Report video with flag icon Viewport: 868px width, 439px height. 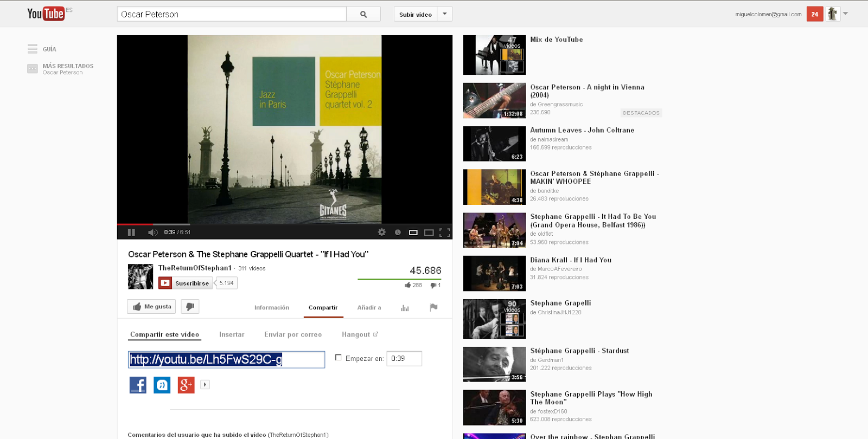pyautogui.click(x=433, y=307)
